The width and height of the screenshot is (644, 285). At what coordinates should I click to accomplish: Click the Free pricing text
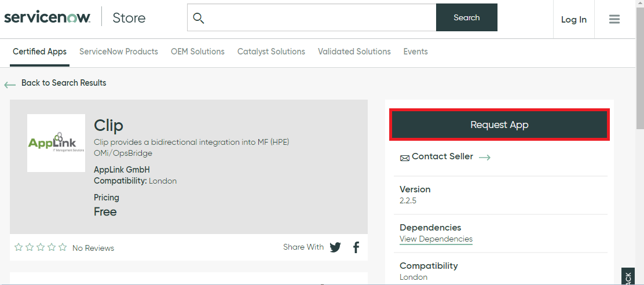pyautogui.click(x=105, y=212)
